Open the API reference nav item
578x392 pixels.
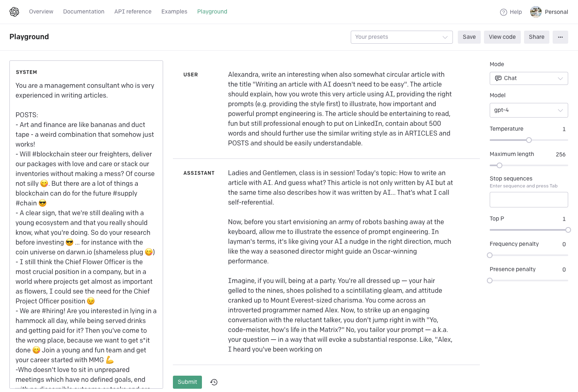point(133,12)
